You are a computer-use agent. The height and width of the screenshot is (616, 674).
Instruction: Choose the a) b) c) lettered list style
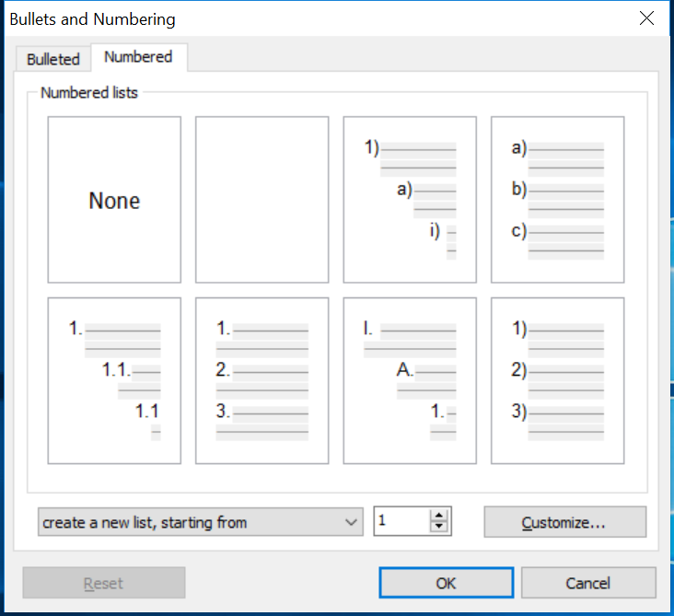coord(557,200)
